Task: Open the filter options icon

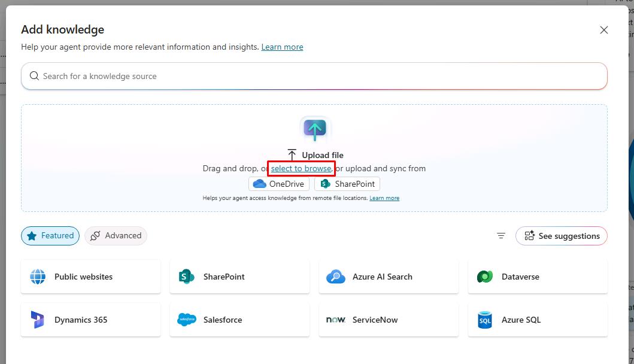Action: (x=501, y=236)
